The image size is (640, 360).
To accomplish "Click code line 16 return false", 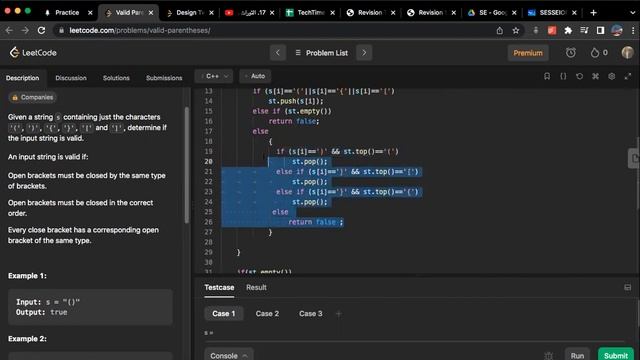I will [293, 121].
